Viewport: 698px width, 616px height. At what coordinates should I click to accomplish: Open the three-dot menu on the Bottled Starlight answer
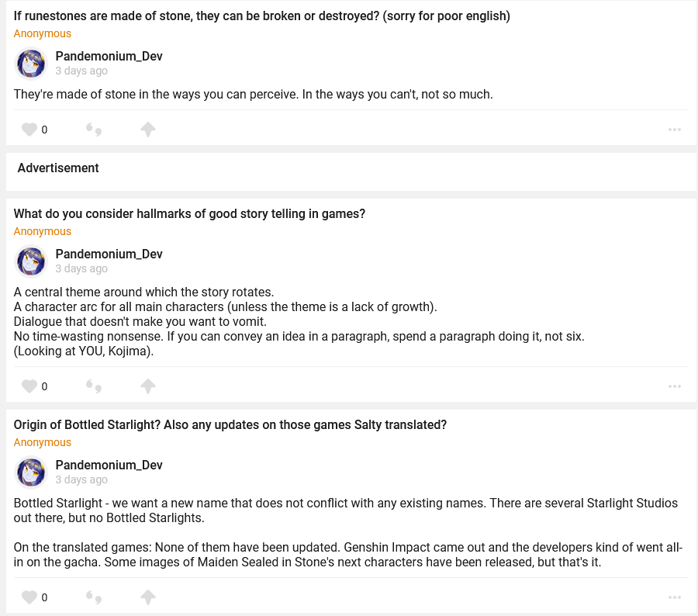pos(675,597)
